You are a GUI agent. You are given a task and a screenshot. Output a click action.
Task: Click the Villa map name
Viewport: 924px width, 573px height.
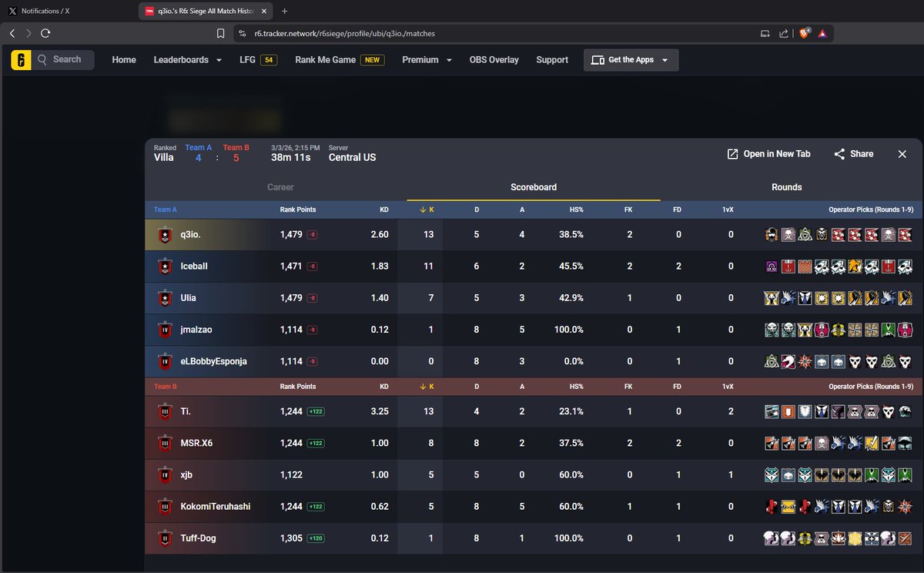(x=164, y=157)
